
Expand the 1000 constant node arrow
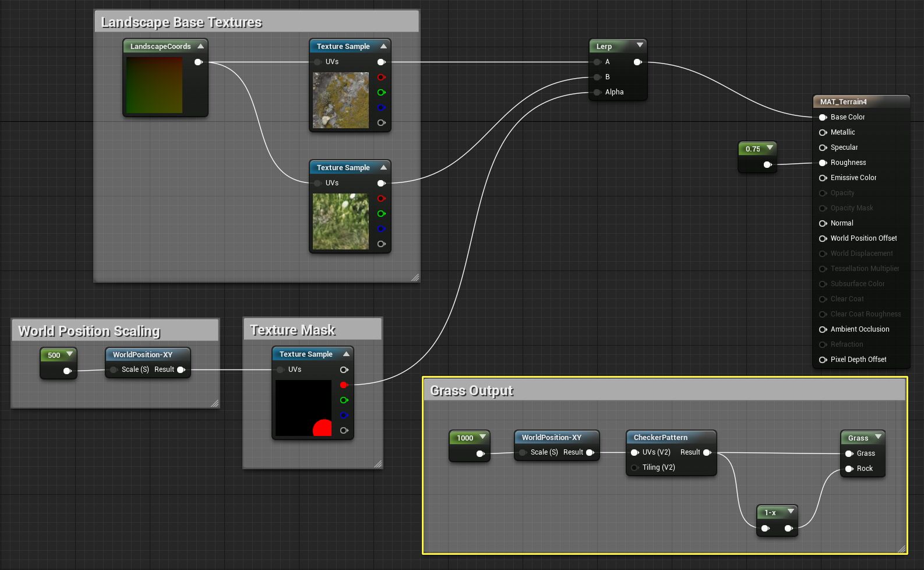point(482,437)
